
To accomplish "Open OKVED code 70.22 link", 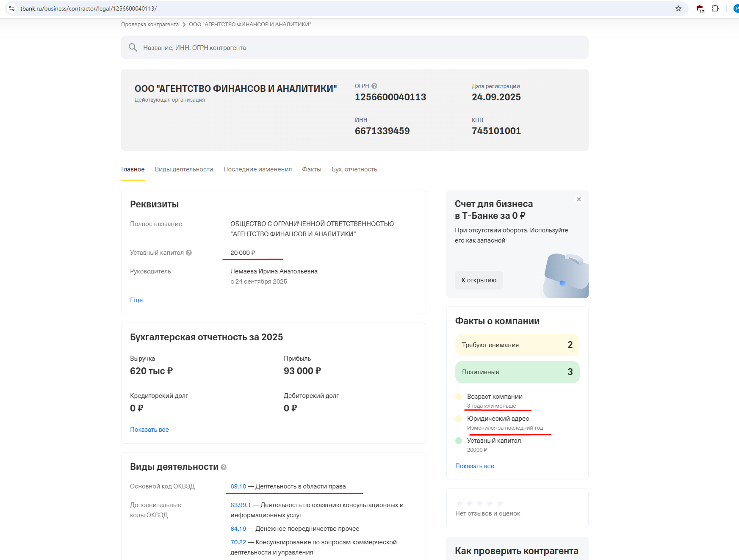I will click(238, 542).
